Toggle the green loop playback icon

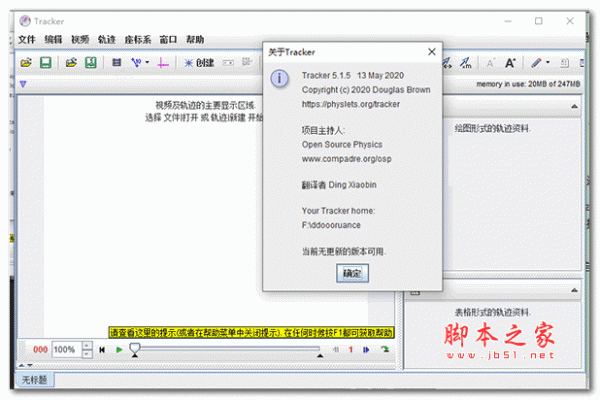[385, 349]
